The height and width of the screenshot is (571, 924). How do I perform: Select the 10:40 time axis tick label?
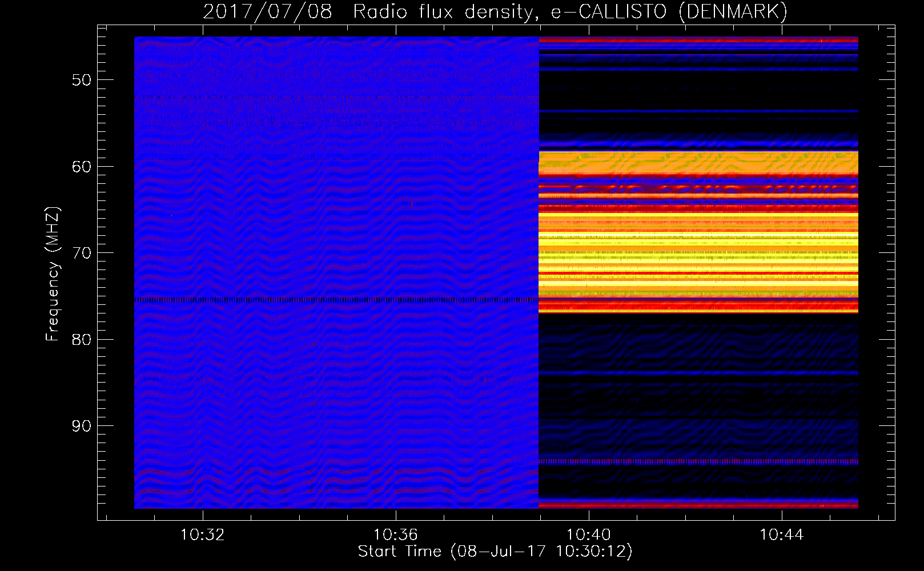coord(588,534)
